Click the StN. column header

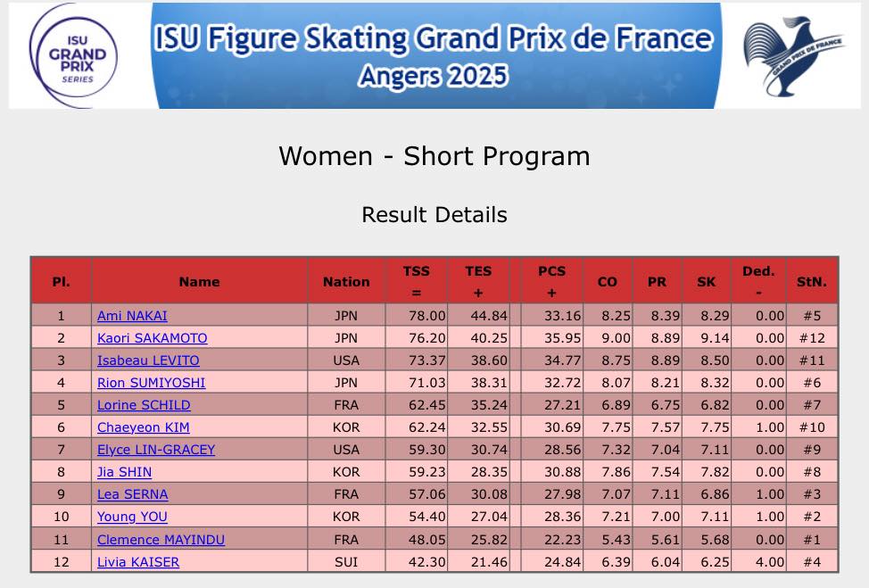[812, 281]
